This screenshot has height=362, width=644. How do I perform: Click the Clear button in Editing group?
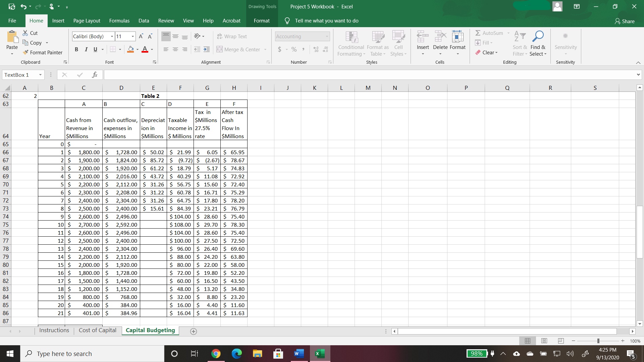[x=487, y=52]
